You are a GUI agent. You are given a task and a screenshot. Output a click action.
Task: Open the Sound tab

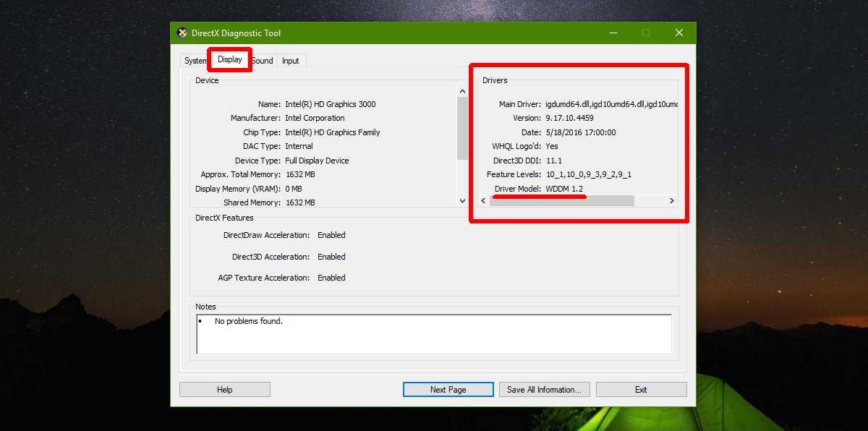(263, 61)
